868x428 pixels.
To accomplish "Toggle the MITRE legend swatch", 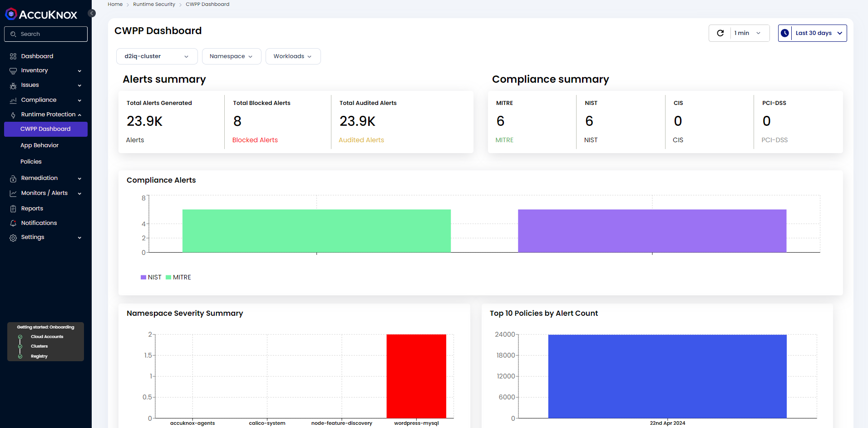I will (x=168, y=277).
